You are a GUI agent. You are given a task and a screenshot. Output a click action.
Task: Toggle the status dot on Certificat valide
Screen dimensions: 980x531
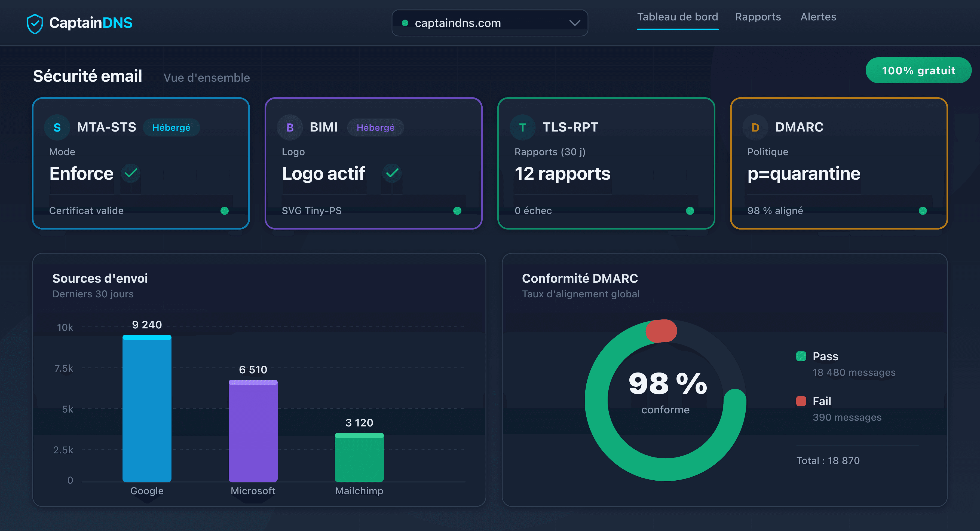tap(225, 210)
